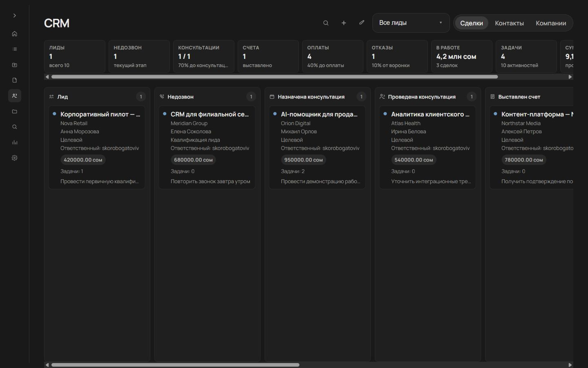
Task: Click the "Недозвон" column phone icon
Action: (x=162, y=97)
